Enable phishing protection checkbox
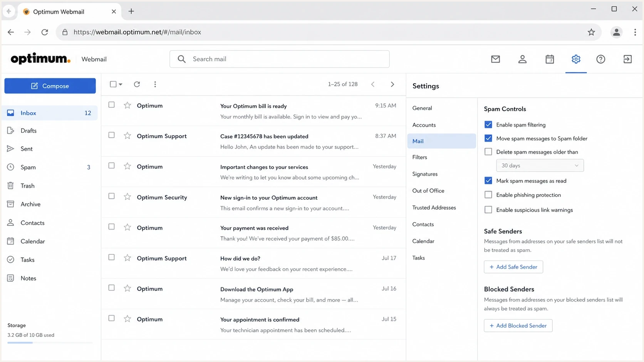Screen dimensions: 644x362 [488, 195]
